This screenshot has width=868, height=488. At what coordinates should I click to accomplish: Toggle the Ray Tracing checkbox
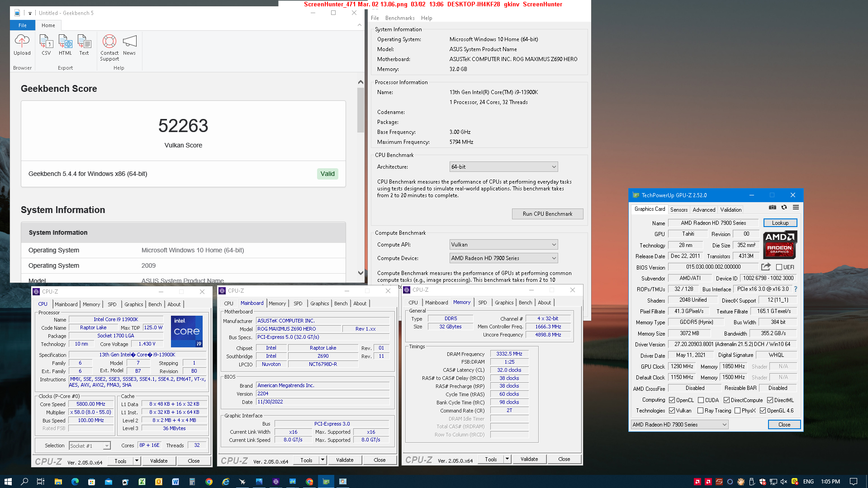[700, 411]
